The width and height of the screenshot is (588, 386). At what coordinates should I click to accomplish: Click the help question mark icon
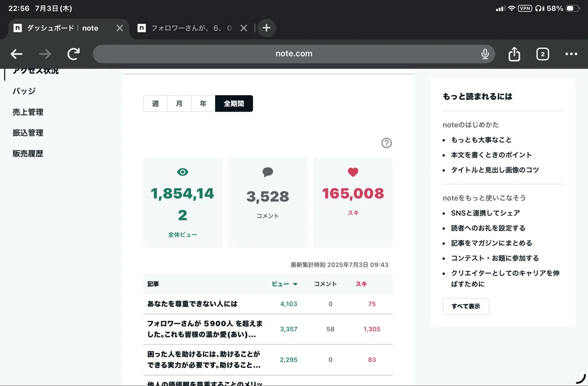387,143
